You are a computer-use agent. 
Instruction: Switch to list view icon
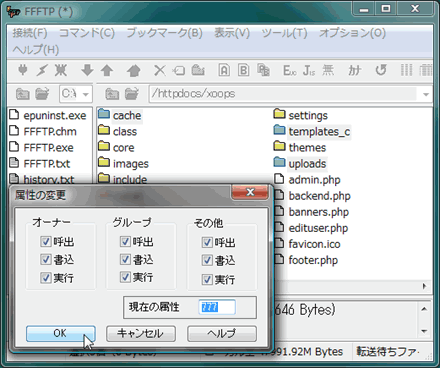tap(406, 70)
